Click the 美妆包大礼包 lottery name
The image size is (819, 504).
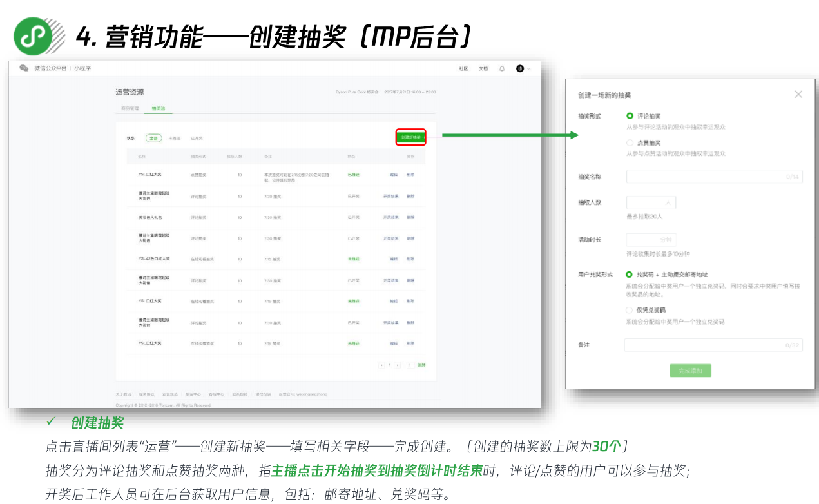[x=149, y=217]
